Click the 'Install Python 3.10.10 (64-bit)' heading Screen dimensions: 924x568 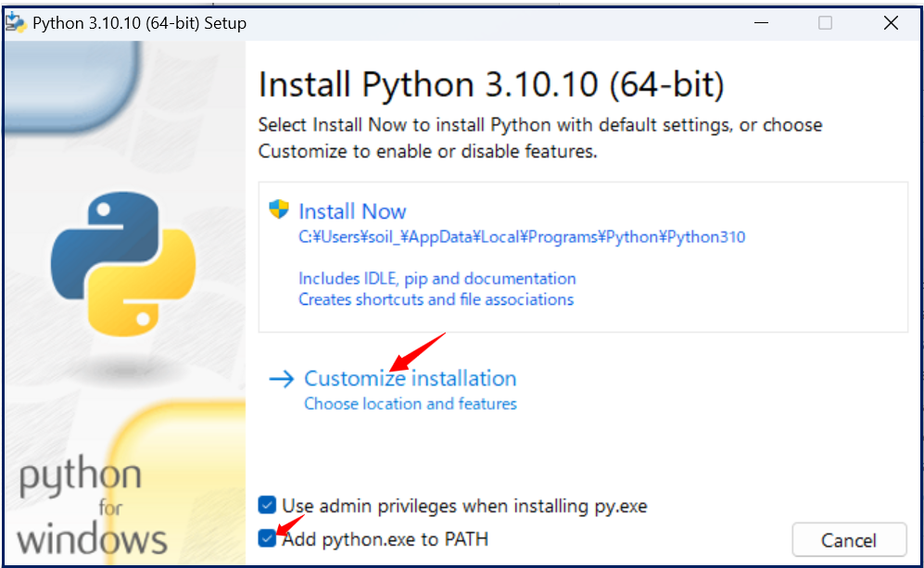tap(491, 84)
